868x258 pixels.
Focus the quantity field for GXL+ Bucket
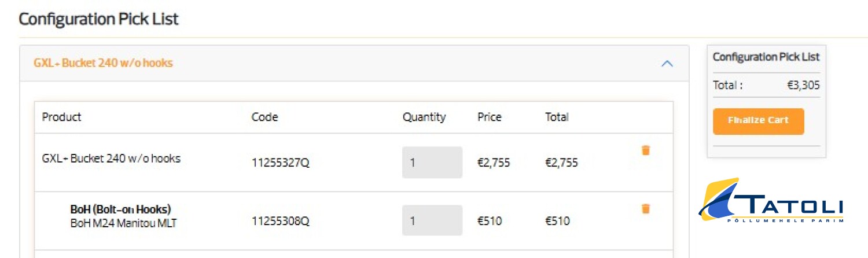pos(432,163)
